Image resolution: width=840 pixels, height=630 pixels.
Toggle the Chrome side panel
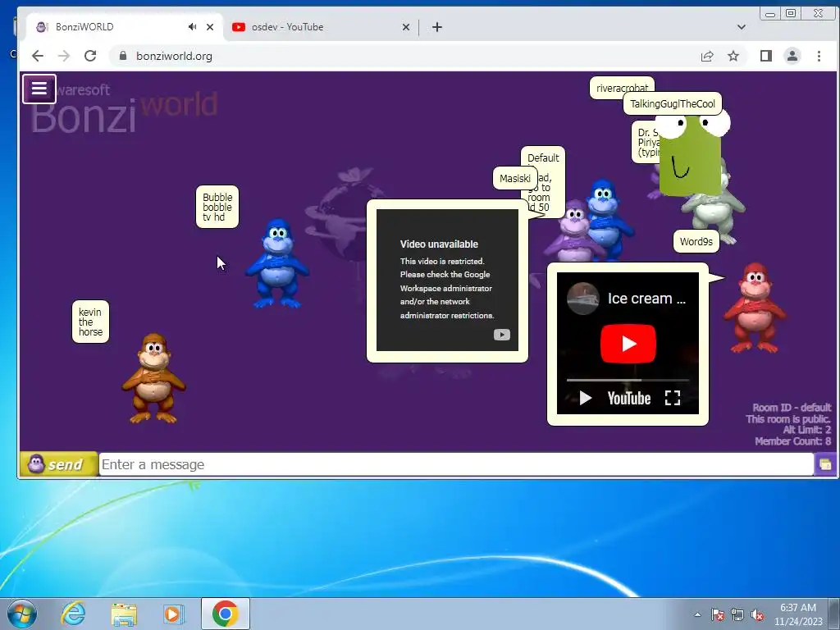(766, 56)
